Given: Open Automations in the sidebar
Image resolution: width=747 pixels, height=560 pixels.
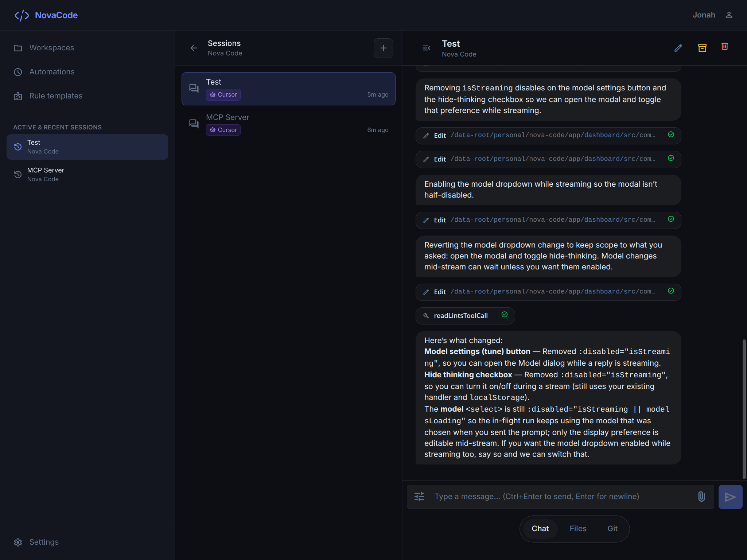Looking at the screenshot, I should click(87, 72).
